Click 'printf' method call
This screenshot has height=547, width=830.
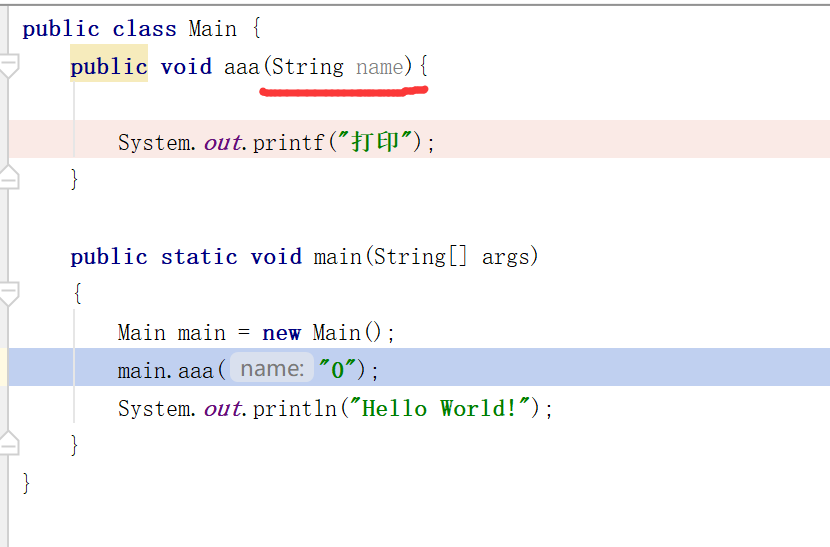[x=288, y=142]
